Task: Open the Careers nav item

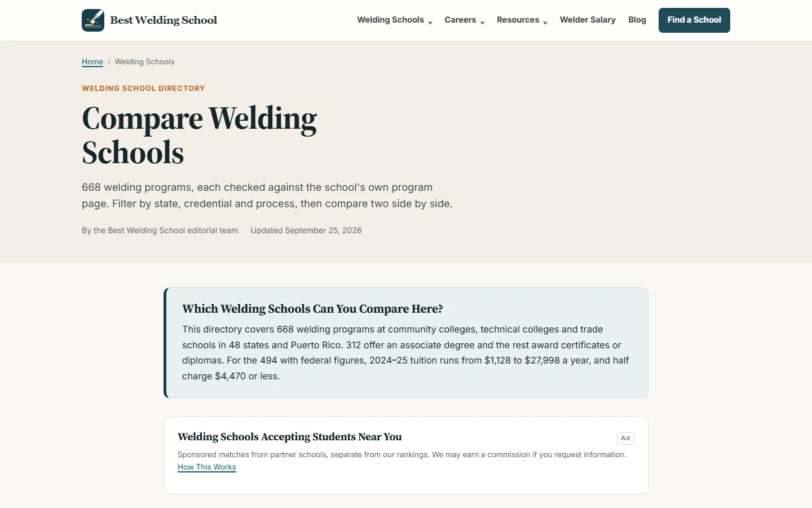Action: [x=460, y=20]
